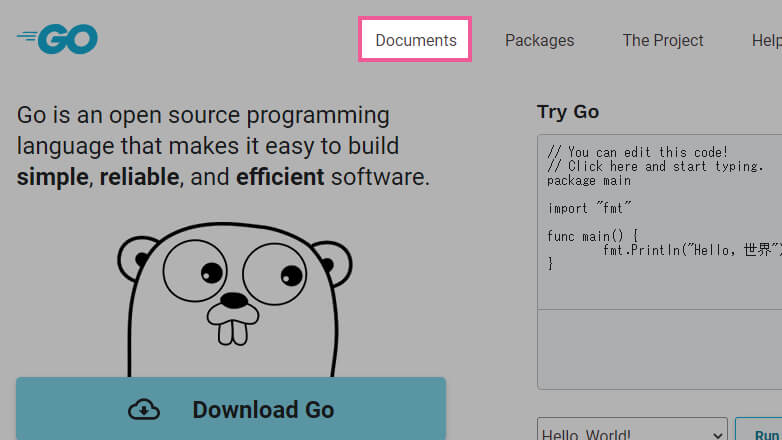782x440 pixels.
Task: Select the Help item in the navbar
Action: (x=766, y=40)
